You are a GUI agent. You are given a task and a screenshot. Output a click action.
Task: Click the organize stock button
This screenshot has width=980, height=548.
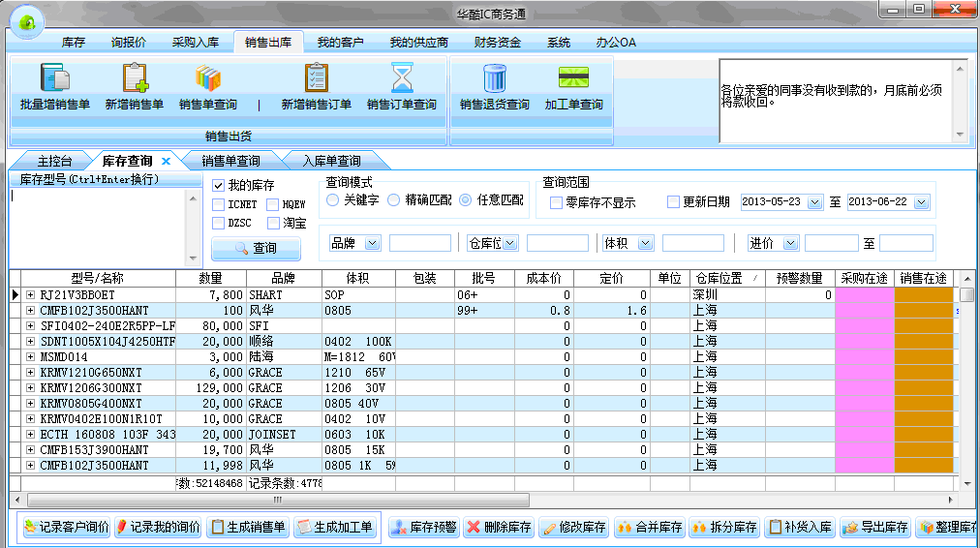(948, 528)
